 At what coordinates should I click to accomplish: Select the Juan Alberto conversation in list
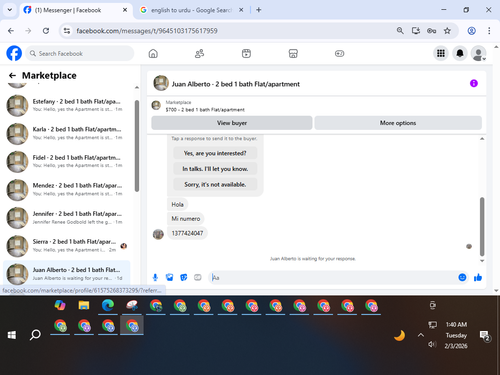(x=67, y=273)
